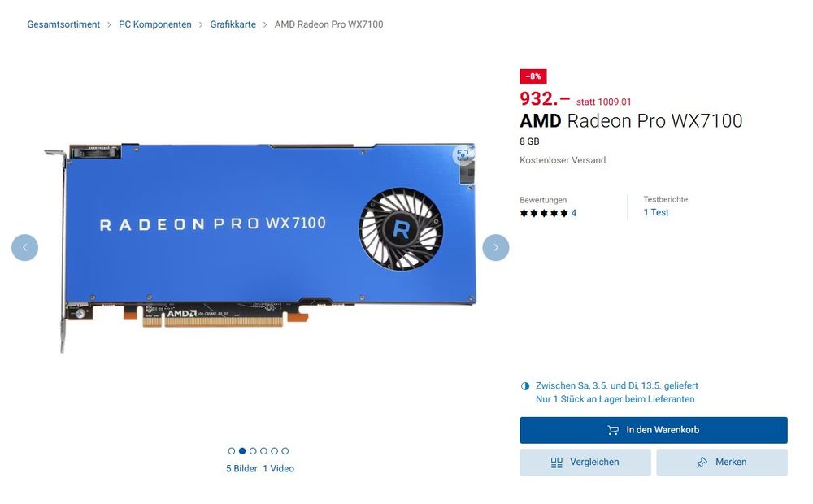Open the fullscreen zoom icon on the image
Image resolution: width=813 pixels, height=504 pixels.
[x=463, y=154]
